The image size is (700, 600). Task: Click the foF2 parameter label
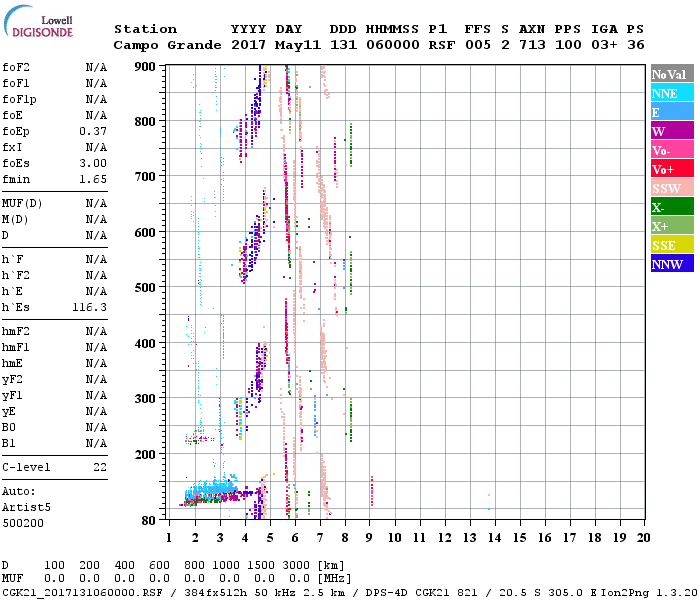16,67
